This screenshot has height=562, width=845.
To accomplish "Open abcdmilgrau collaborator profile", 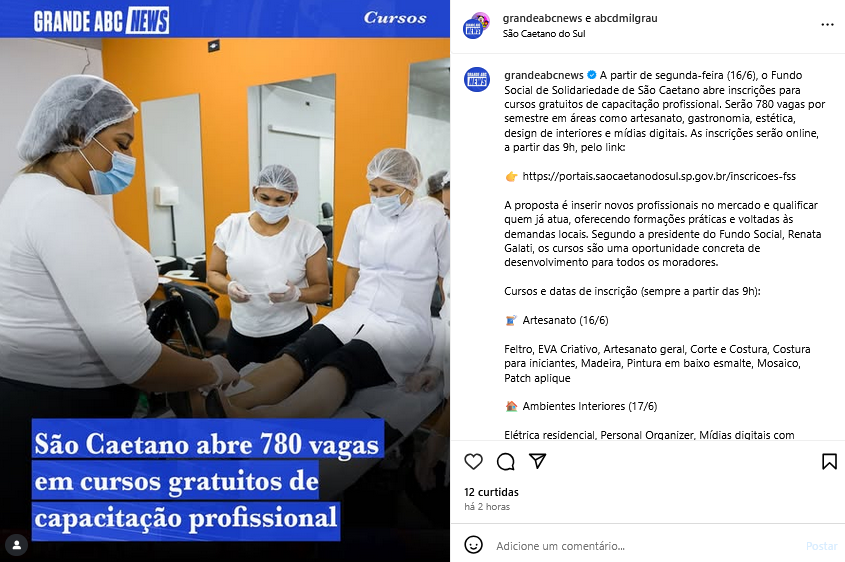I will (x=626, y=18).
